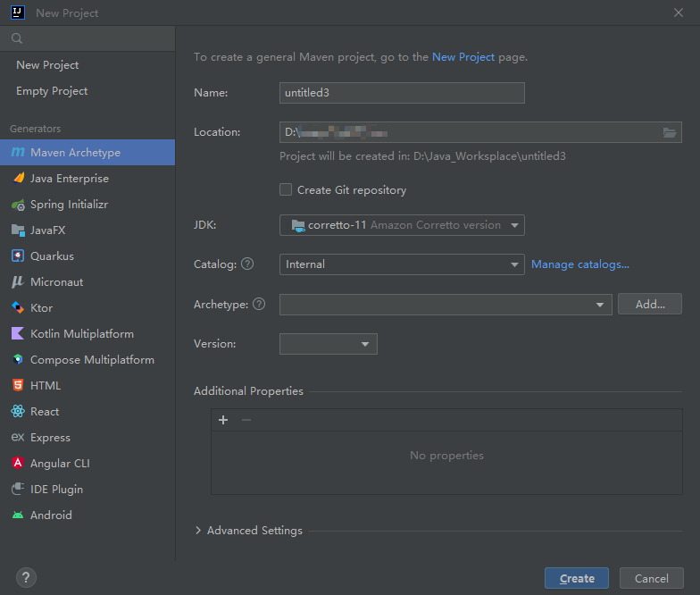Screen dimensions: 700x595
Task: Select New Project in the sidebar
Action: 47,65
